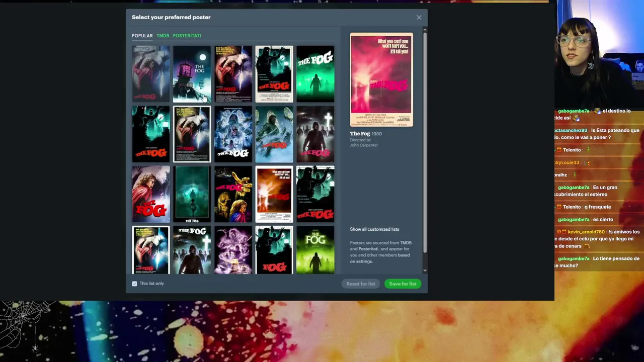
Task: Click username kevin_arnold780 in the stream chat
Action: 586,232
